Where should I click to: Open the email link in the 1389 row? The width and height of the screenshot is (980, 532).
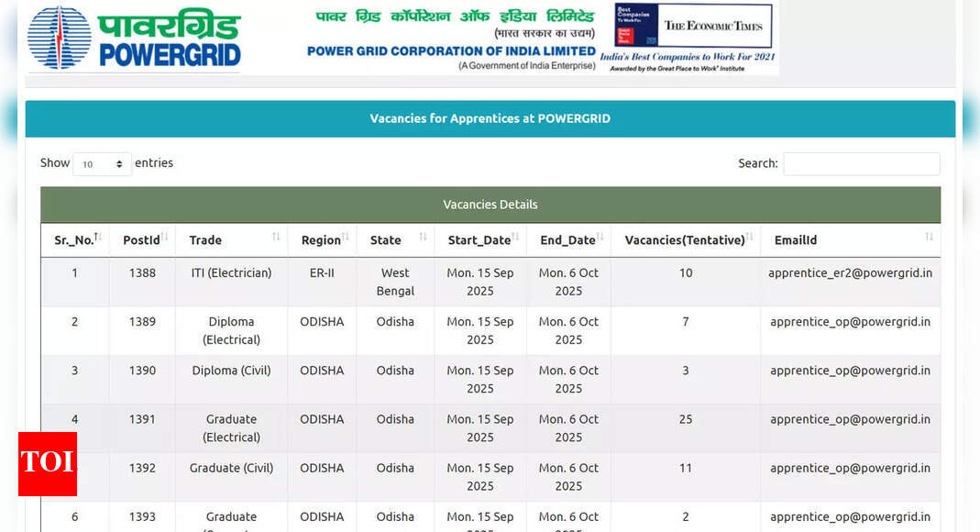(850, 322)
